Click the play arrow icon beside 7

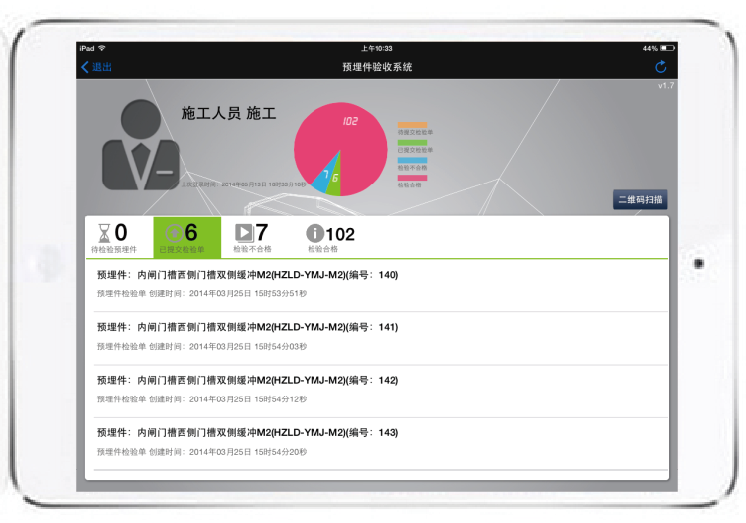pos(243,233)
